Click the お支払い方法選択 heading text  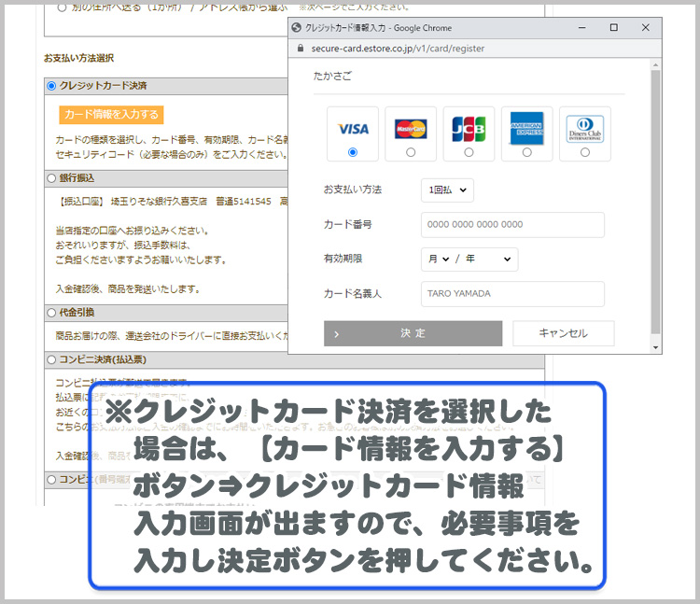click(79, 58)
